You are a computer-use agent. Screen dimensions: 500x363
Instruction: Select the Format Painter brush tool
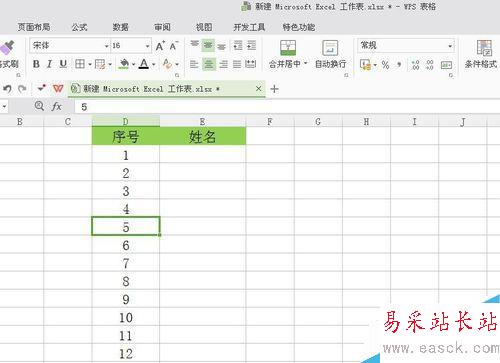click(x=7, y=48)
